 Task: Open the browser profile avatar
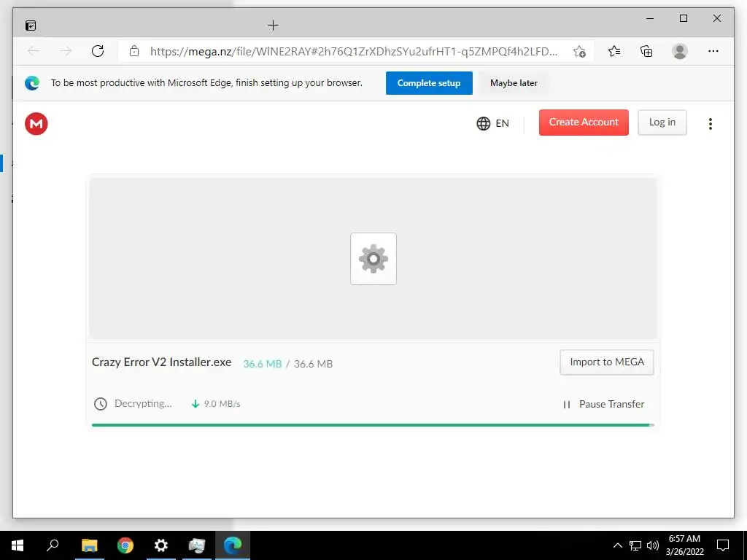(x=680, y=51)
